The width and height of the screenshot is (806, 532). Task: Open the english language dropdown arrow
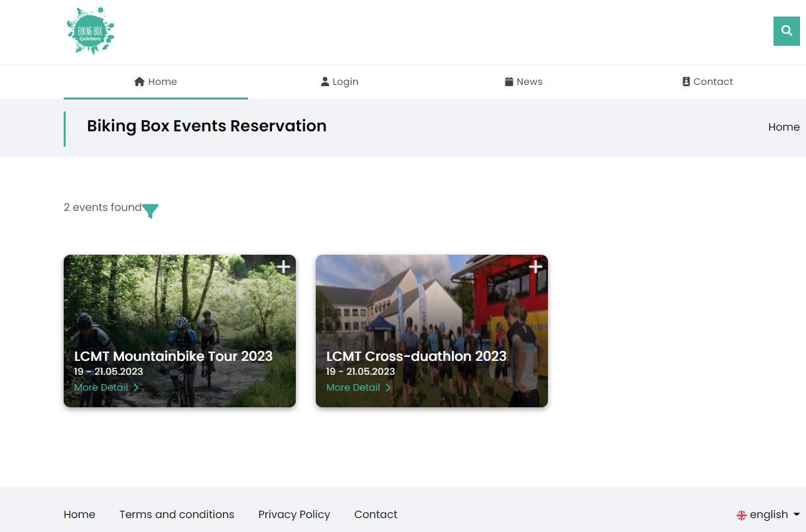click(x=797, y=515)
